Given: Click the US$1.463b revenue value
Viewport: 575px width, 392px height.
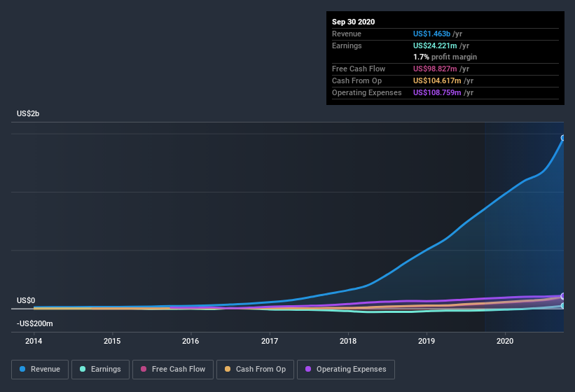Looking at the screenshot, I should tap(431, 34).
